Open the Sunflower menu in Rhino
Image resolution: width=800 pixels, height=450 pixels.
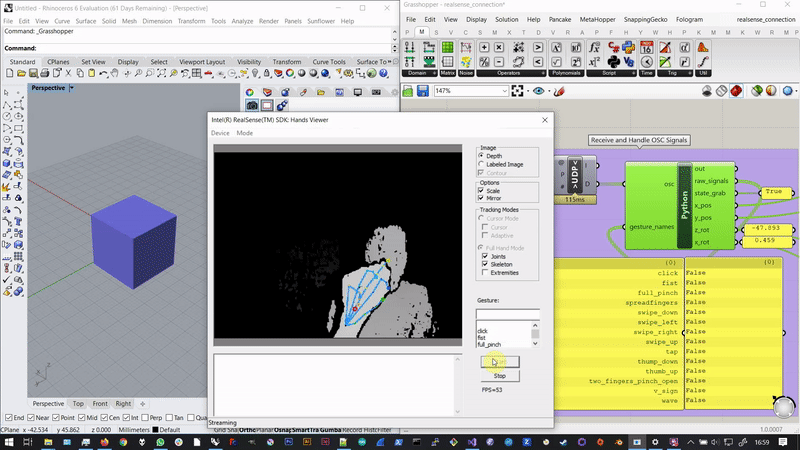319,21
